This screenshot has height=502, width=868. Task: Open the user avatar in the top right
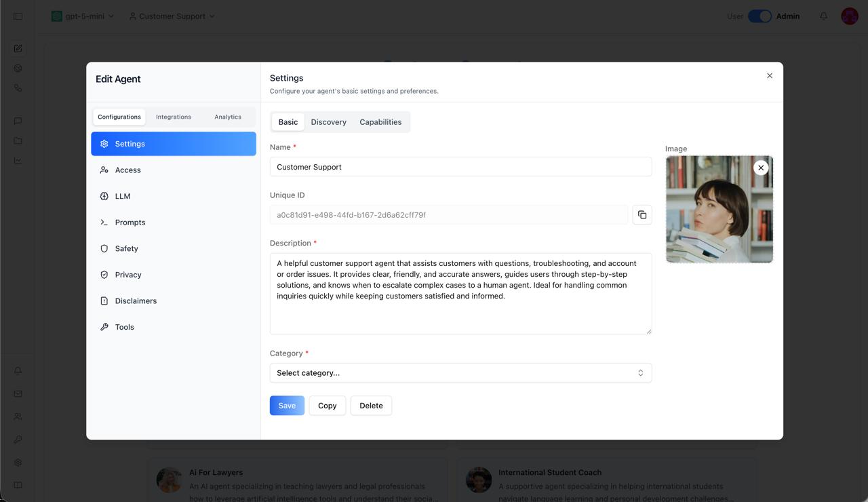[x=850, y=16]
